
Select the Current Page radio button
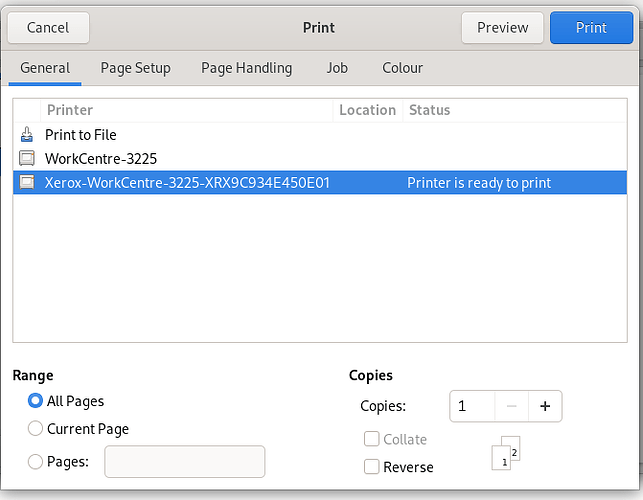pyautogui.click(x=35, y=429)
